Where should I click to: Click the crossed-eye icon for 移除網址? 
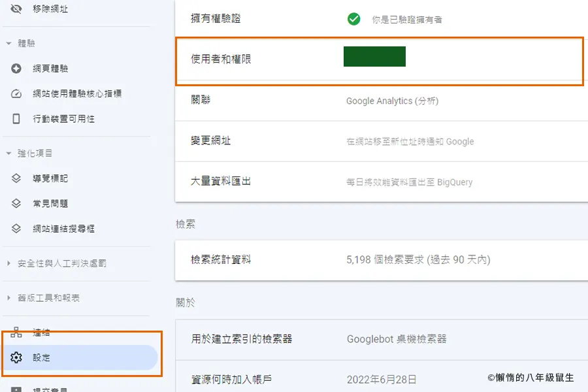click(16, 8)
